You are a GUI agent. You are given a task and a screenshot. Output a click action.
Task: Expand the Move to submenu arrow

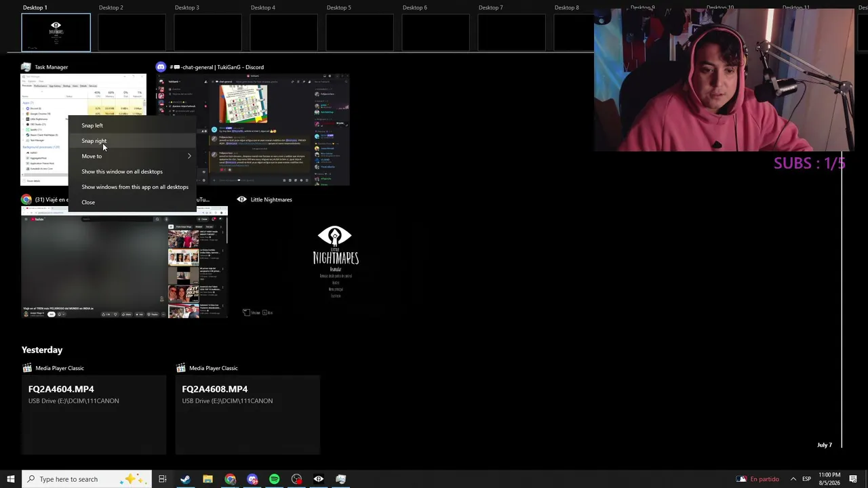click(189, 156)
